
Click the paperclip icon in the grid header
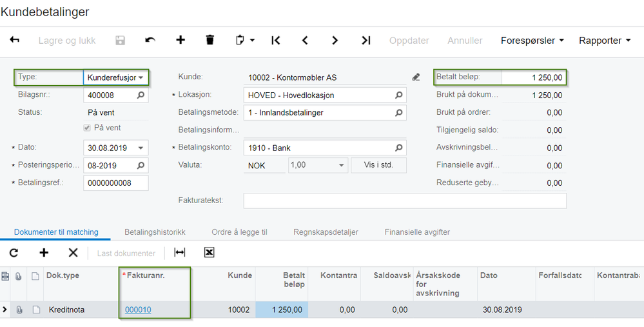[x=19, y=276]
